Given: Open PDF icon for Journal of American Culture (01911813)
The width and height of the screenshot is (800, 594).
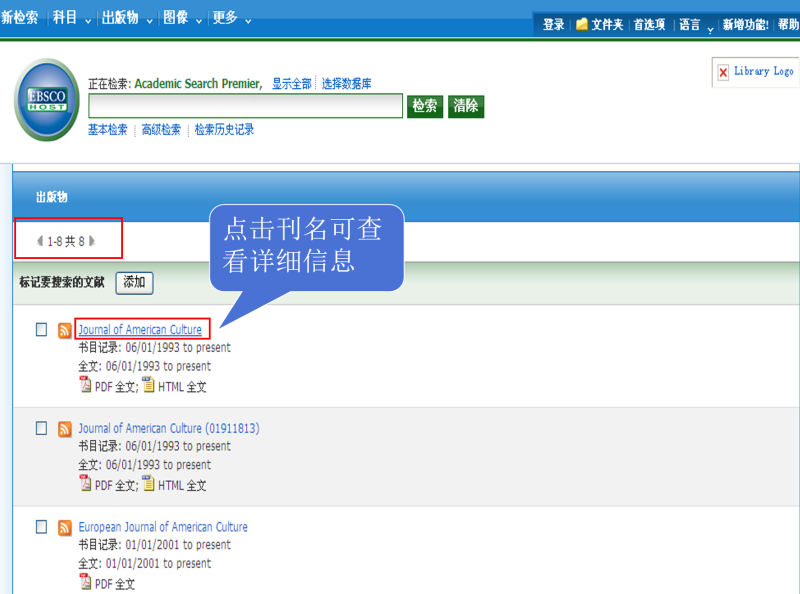Looking at the screenshot, I should pyautogui.click(x=85, y=483).
